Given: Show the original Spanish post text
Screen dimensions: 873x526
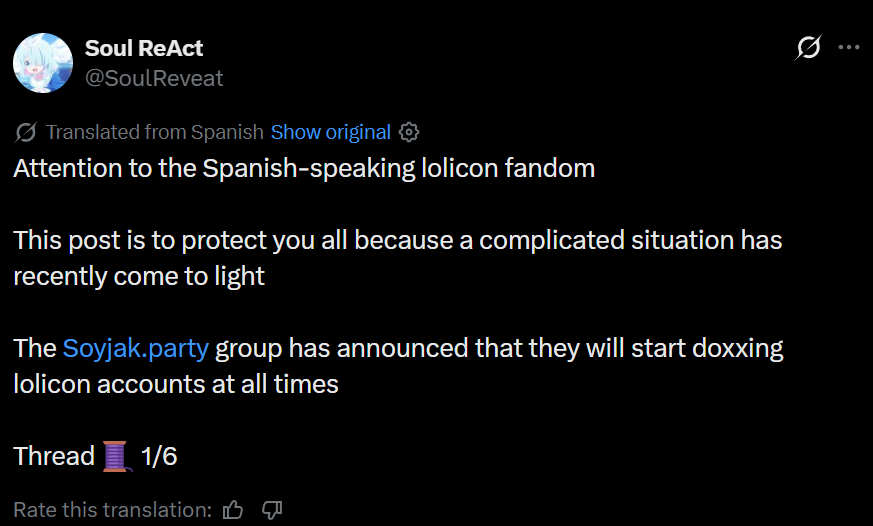Looking at the screenshot, I should (x=330, y=132).
